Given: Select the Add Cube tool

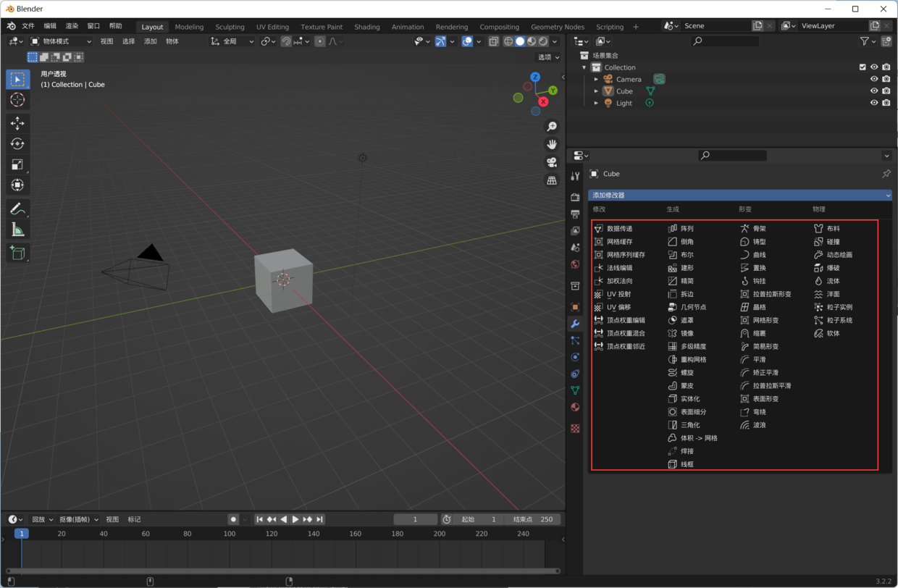Looking at the screenshot, I should (x=17, y=253).
